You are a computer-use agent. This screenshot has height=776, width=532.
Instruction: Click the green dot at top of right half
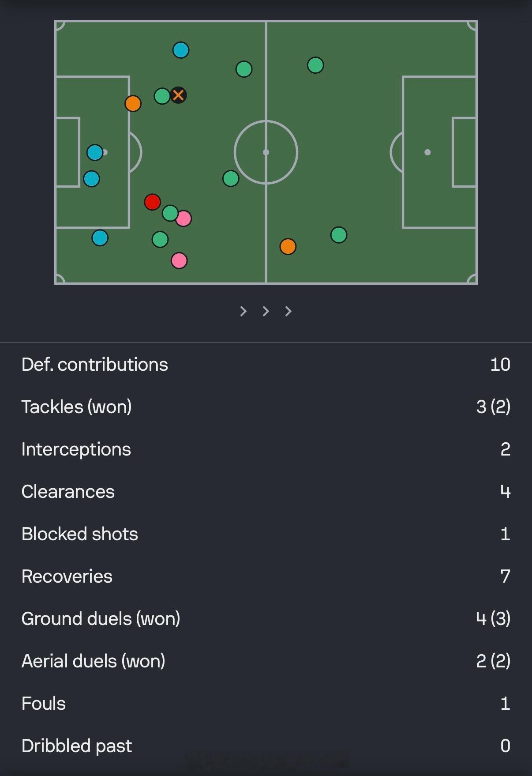click(315, 65)
